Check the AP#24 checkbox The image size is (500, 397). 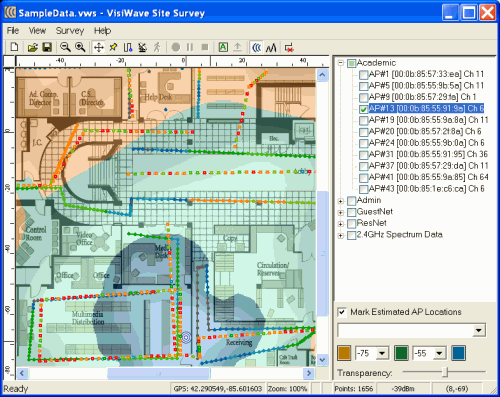pos(363,143)
